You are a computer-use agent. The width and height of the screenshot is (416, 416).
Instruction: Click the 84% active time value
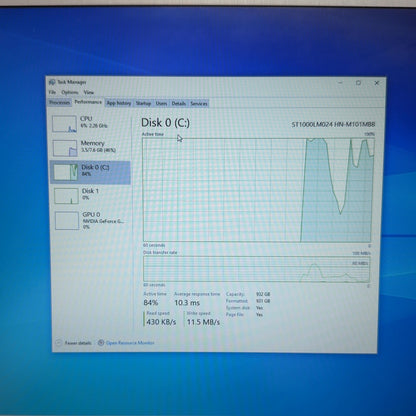pyautogui.click(x=151, y=303)
